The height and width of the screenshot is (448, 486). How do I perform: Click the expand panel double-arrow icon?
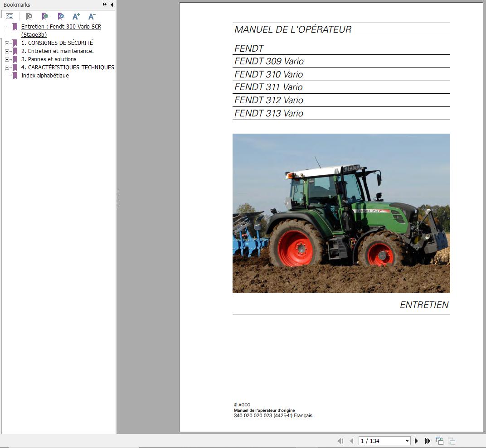click(x=104, y=5)
